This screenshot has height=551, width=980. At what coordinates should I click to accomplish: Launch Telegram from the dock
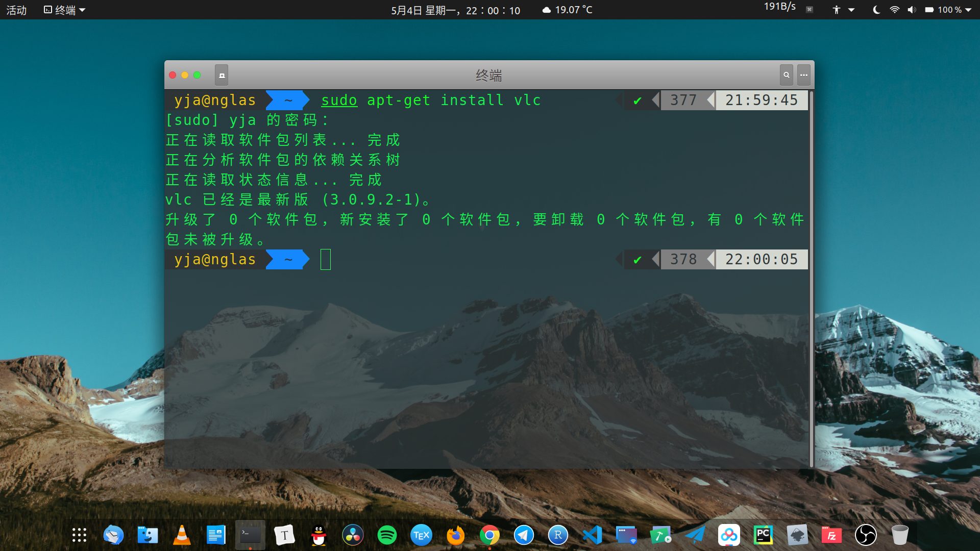pos(524,535)
